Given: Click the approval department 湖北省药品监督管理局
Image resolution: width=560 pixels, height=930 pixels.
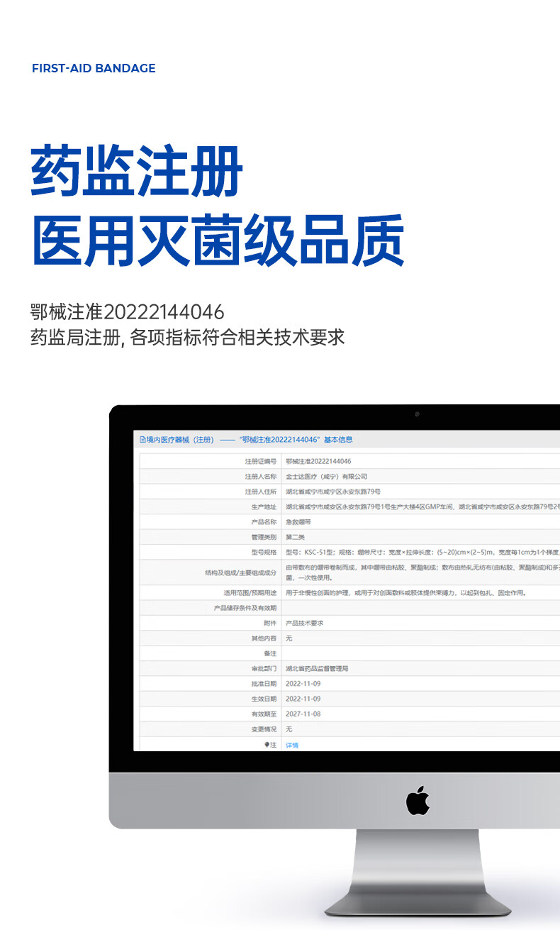Looking at the screenshot, I should pos(317,668).
